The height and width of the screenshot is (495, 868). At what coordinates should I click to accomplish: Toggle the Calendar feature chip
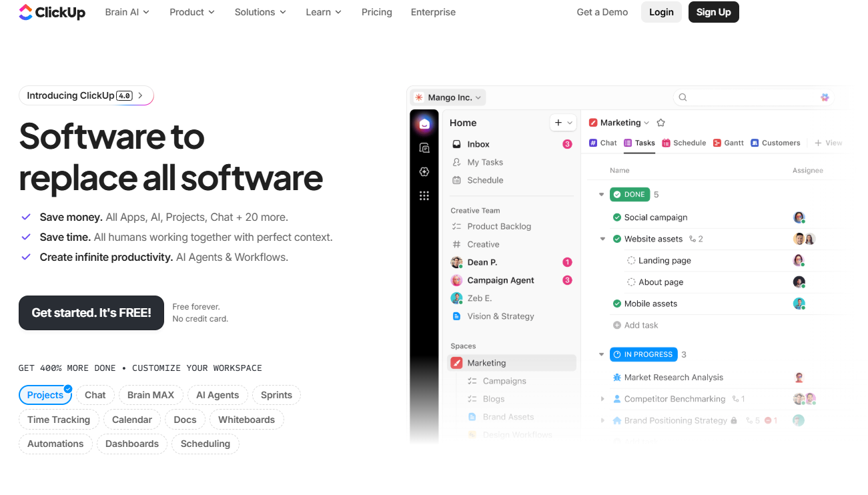pyautogui.click(x=132, y=420)
